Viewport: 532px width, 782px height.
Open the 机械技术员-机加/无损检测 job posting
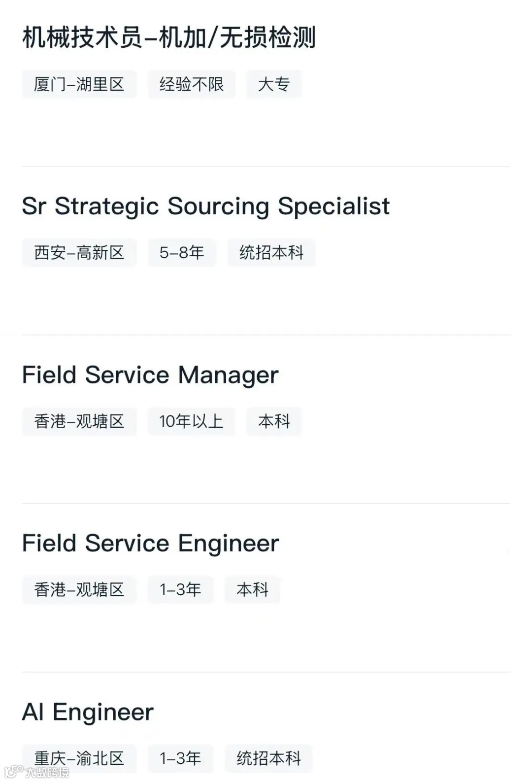169,38
